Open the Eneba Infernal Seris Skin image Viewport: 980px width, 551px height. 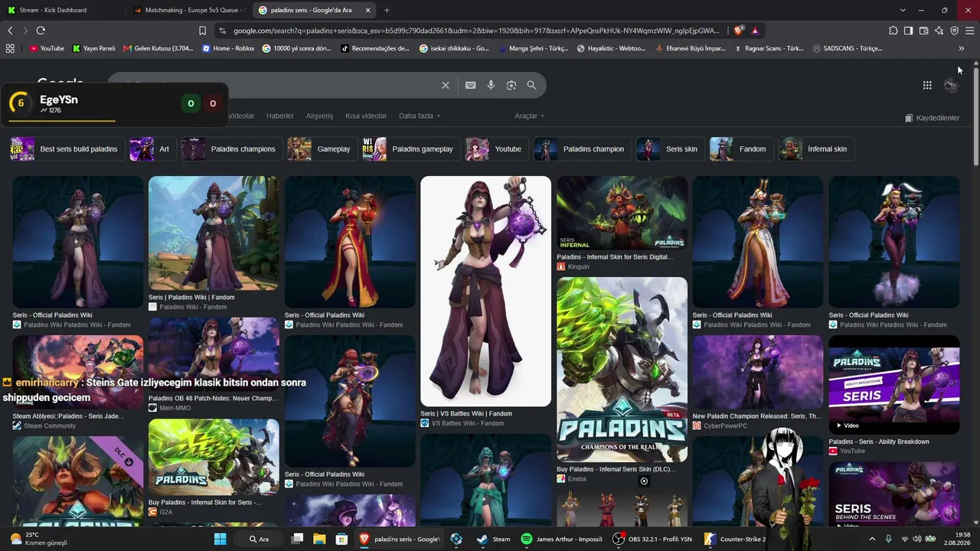point(622,370)
